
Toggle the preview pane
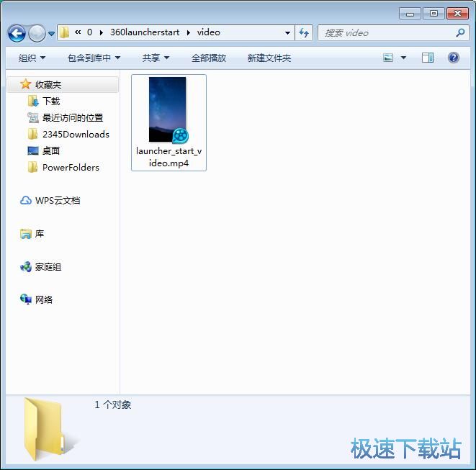(x=428, y=58)
